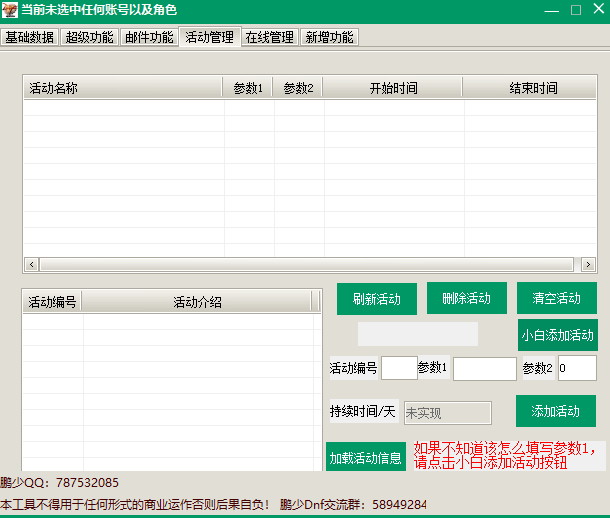
Task: Click the left arrow of horizontal scrollbar
Action: tap(31, 265)
